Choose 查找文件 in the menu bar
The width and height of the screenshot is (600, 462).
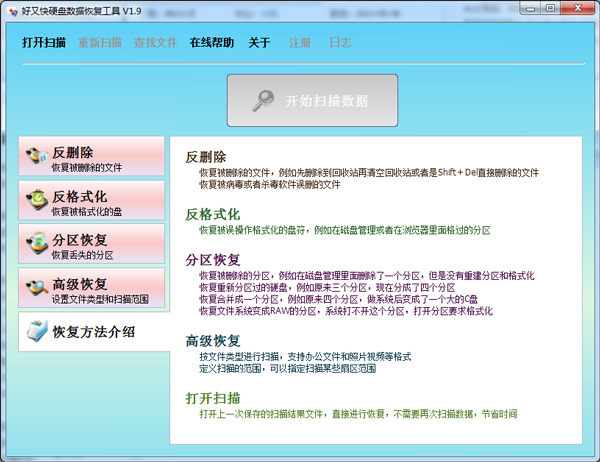pos(155,43)
